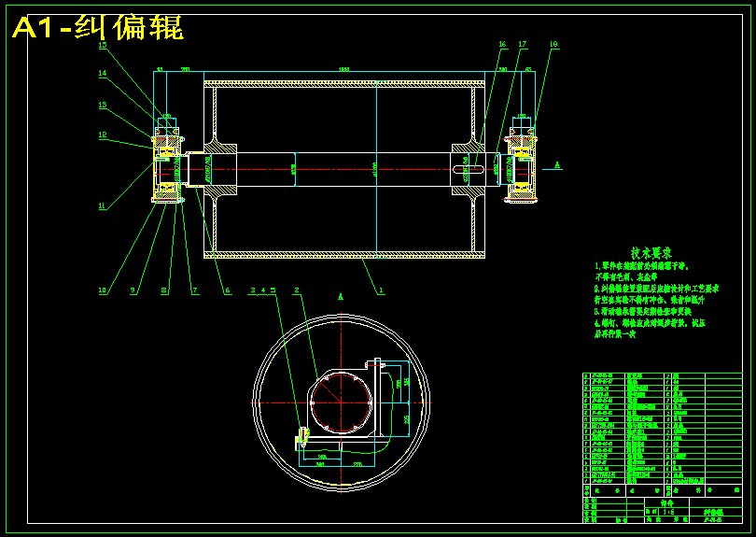Click part balloon number "13"
Image resolution: width=756 pixels, height=537 pixels.
pyautogui.click(x=103, y=106)
